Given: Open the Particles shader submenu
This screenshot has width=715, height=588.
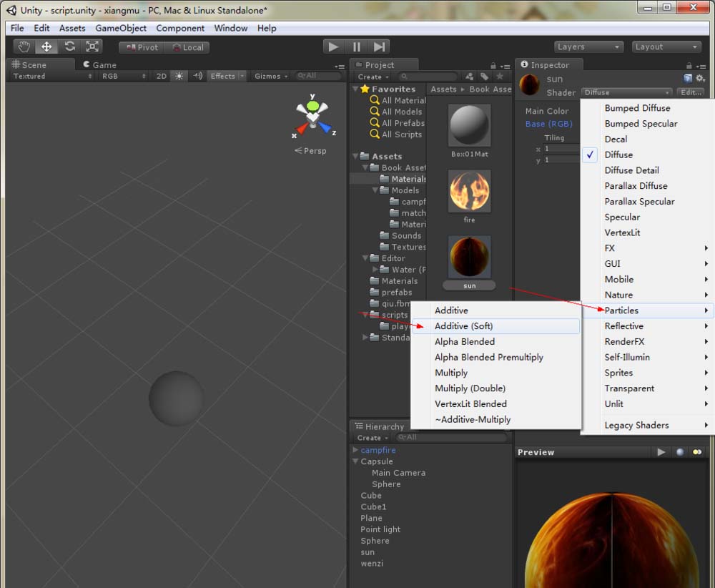Looking at the screenshot, I should (648, 310).
